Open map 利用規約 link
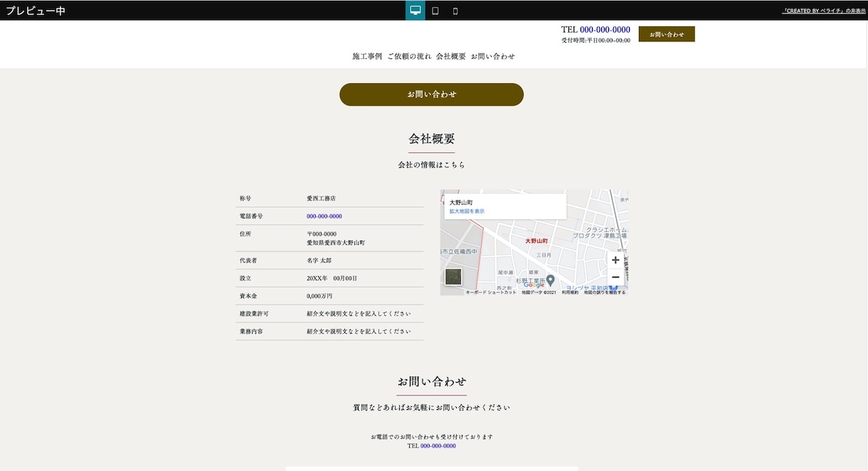Screen dimensions: 868x471 [x=570, y=292]
